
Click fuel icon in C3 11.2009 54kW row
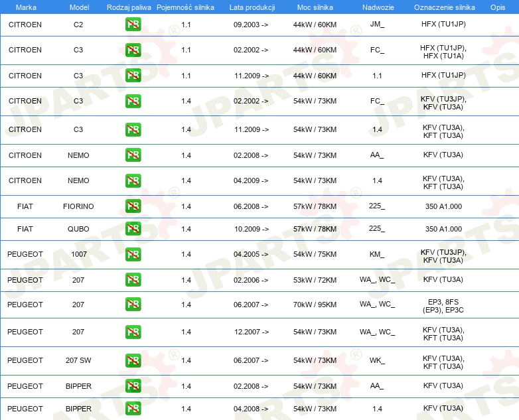133,129
